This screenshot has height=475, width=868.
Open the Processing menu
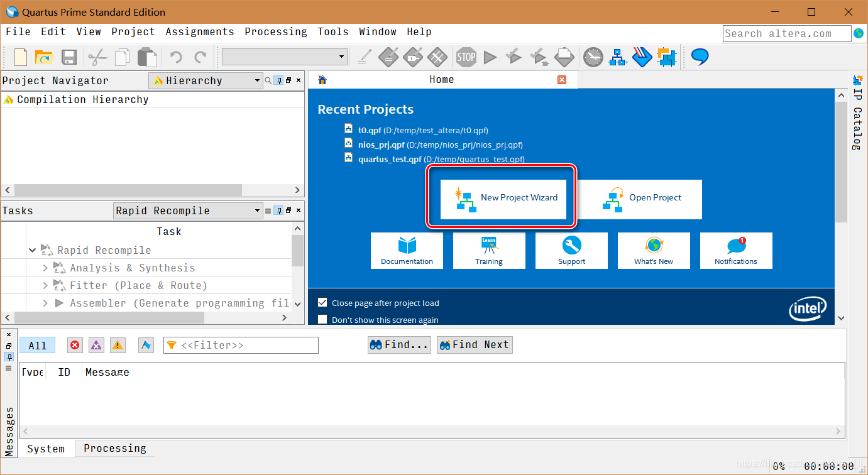click(x=276, y=31)
